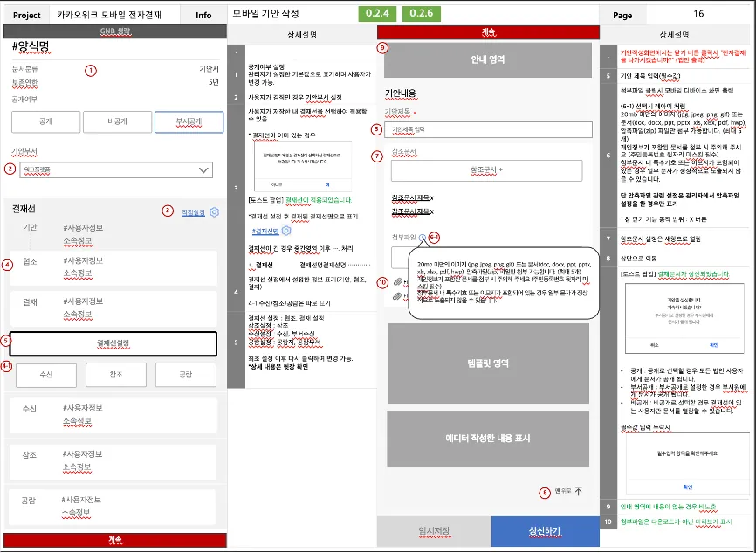Screen dimensions: 756x553
Task: Click the upper paperclip attachment icon
Action: click(x=398, y=282)
